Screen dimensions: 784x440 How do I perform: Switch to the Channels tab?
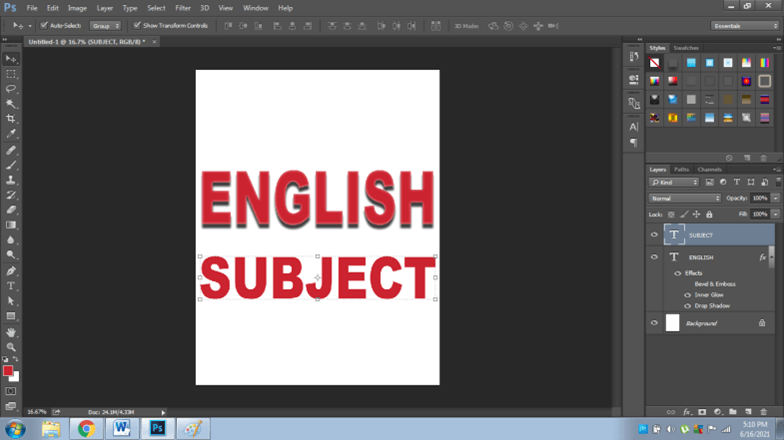[710, 169]
